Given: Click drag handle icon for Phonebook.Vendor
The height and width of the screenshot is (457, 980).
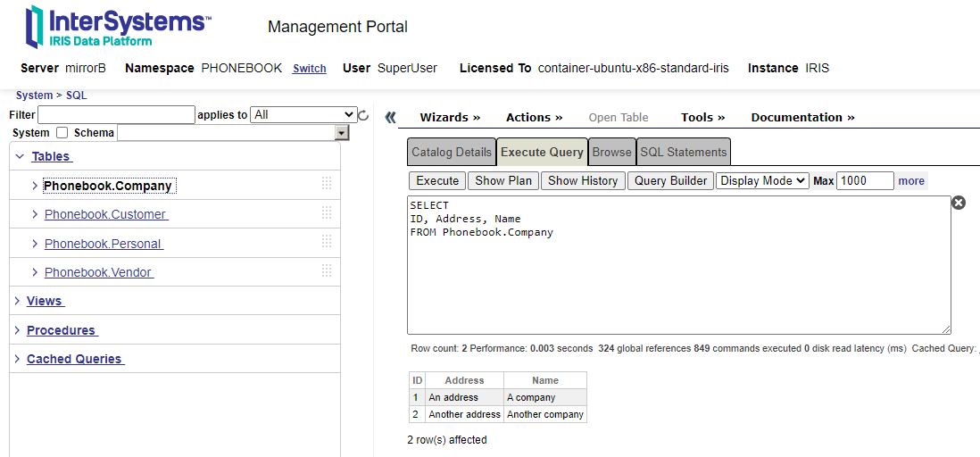Looking at the screenshot, I should 327,271.
